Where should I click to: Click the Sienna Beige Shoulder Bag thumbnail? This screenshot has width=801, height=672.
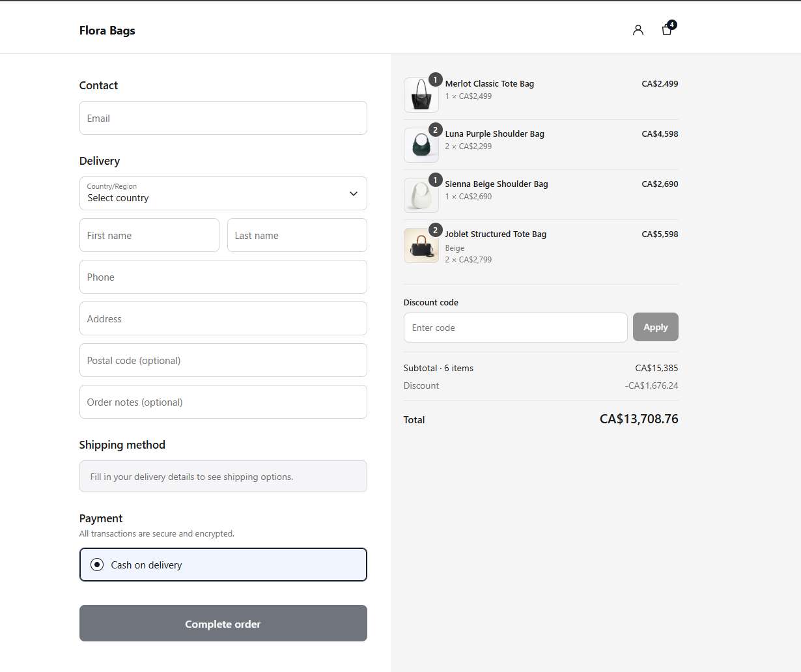click(x=421, y=195)
